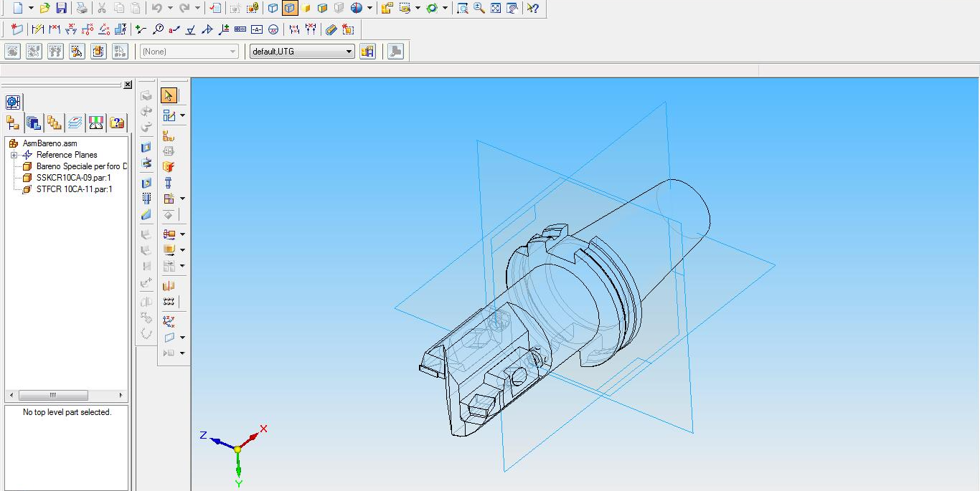Click the Zoom Area tool

coord(463,8)
